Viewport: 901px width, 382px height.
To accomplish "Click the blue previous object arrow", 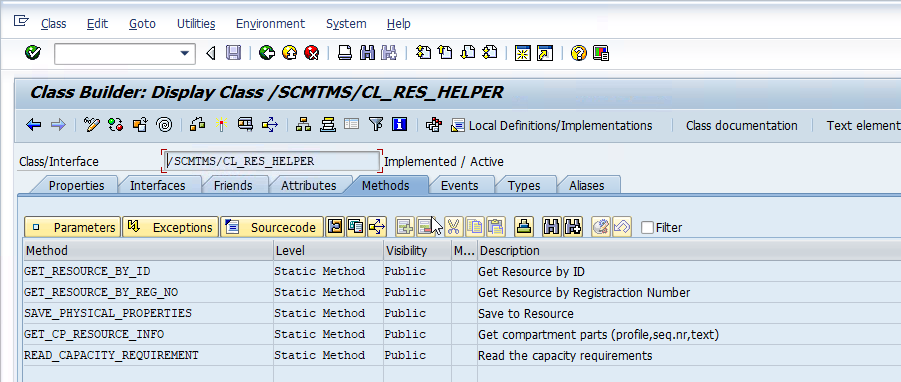I will (34, 125).
